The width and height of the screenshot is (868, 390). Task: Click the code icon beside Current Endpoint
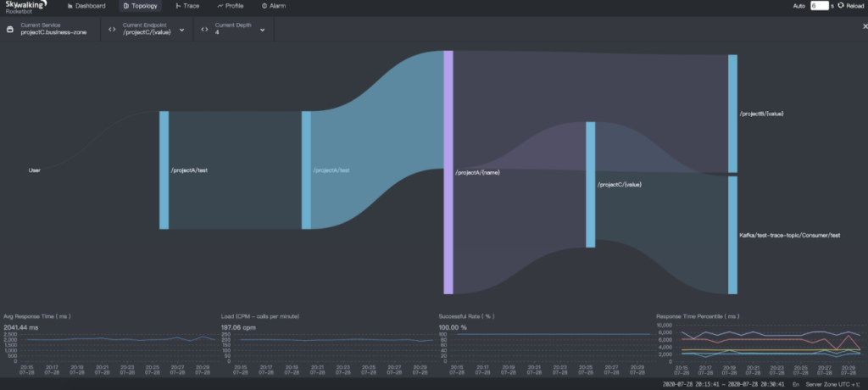click(112, 29)
